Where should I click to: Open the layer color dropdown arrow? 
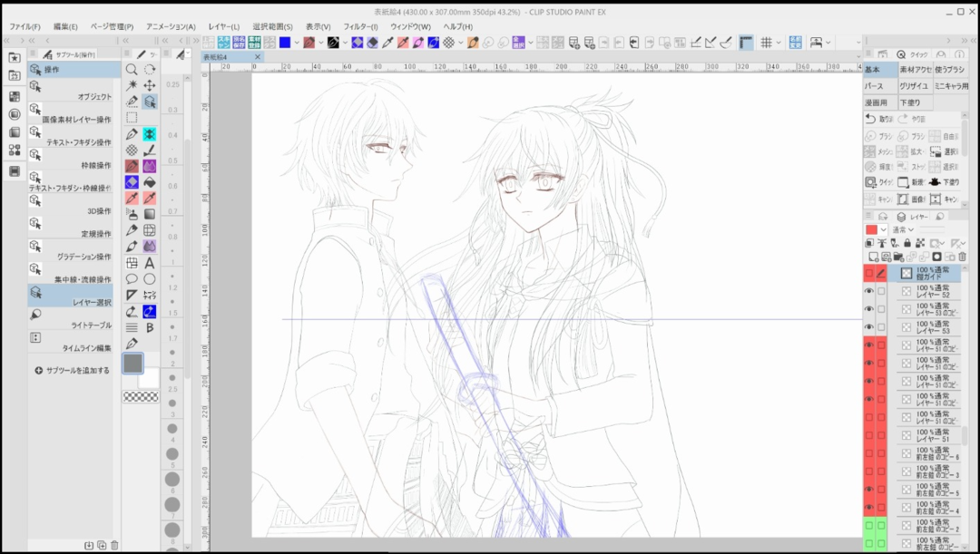[884, 229]
